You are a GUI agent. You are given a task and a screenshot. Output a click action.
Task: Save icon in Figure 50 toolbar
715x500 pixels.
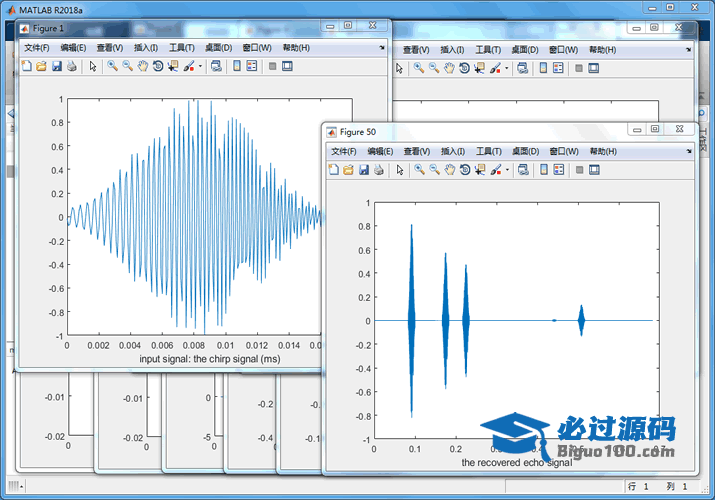click(x=363, y=170)
